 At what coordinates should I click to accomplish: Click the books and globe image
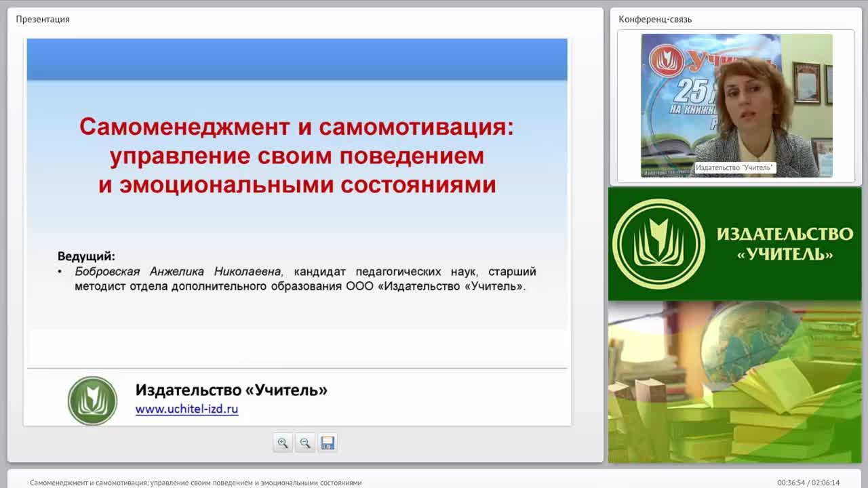click(734, 382)
